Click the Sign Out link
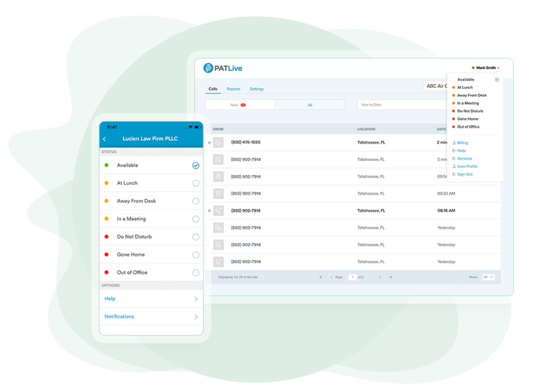 pyautogui.click(x=465, y=174)
